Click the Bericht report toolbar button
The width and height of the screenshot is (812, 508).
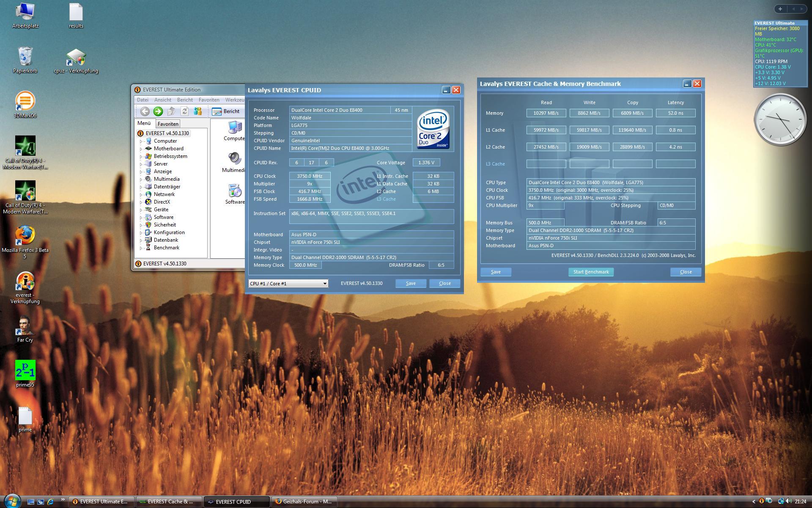[226, 111]
